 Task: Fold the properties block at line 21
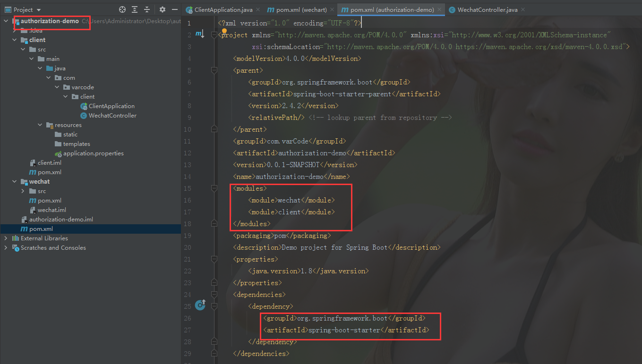tap(214, 259)
